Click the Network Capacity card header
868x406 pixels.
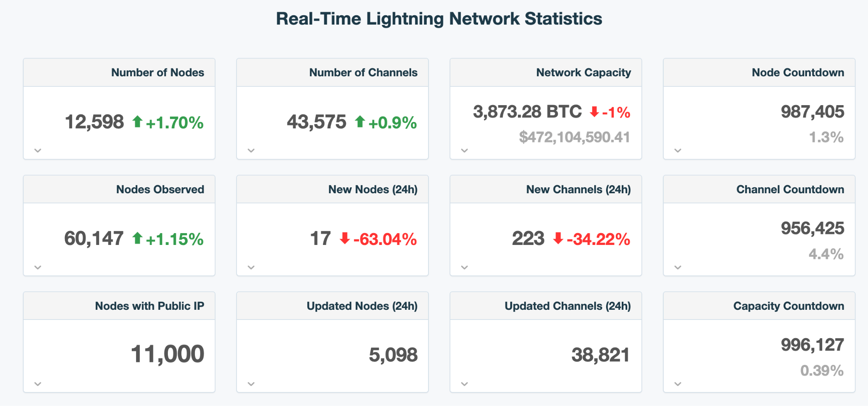click(x=583, y=72)
